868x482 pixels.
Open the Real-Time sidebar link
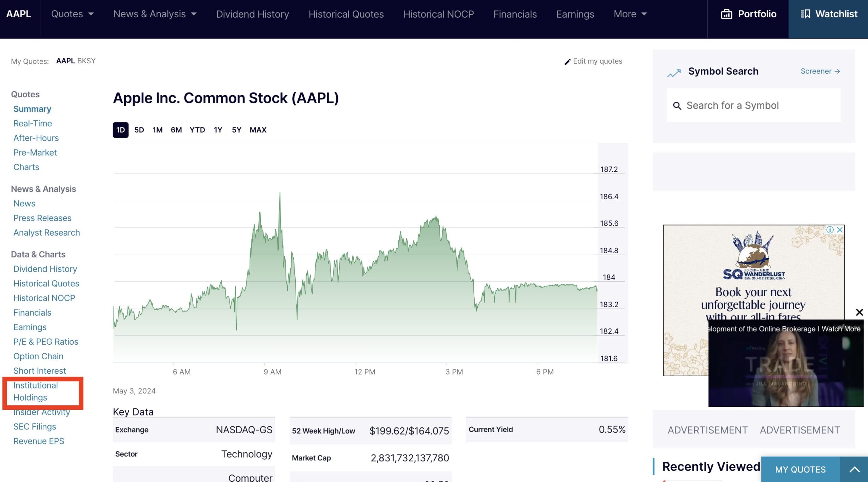[33, 123]
